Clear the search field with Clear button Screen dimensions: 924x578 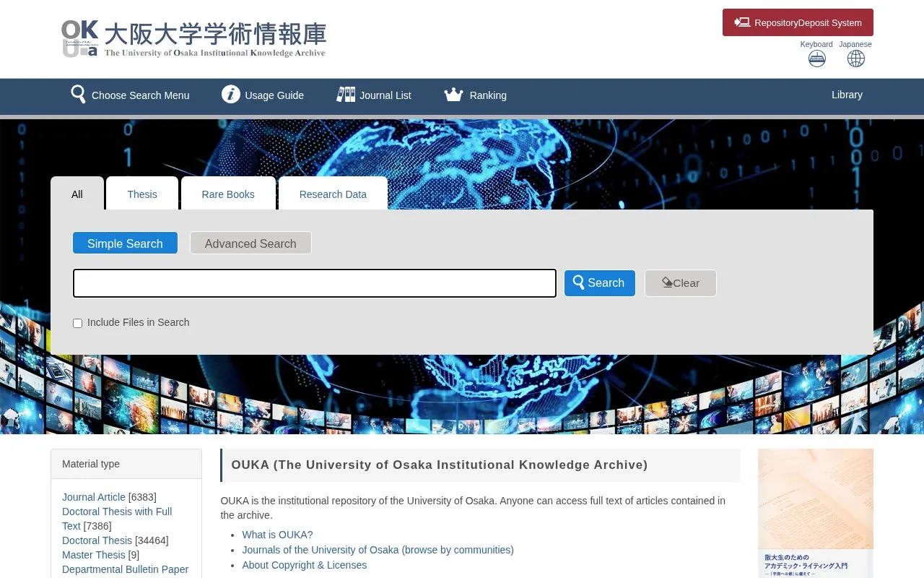point(681,283)
